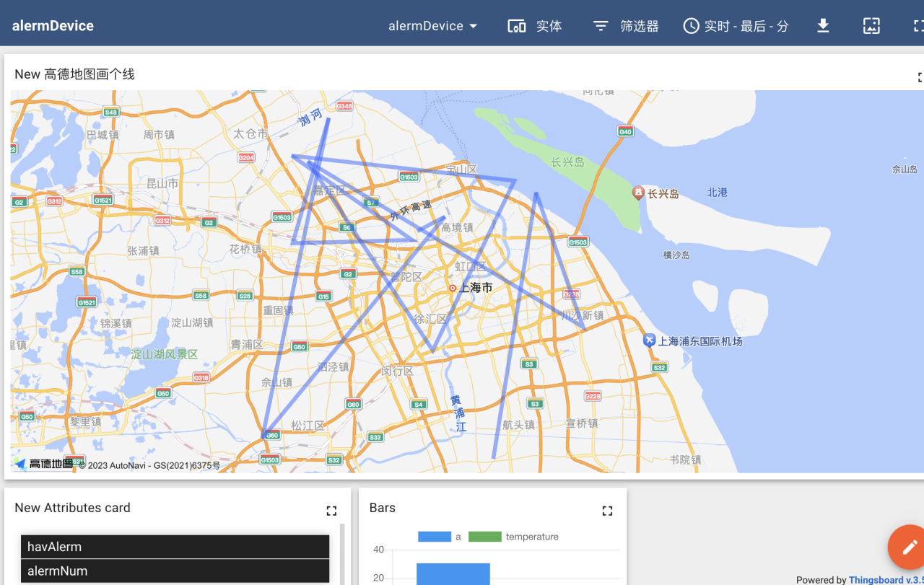Toggle the green temperature series in the legend
This screenshot has width=924, height=585.
click(513, 537)
